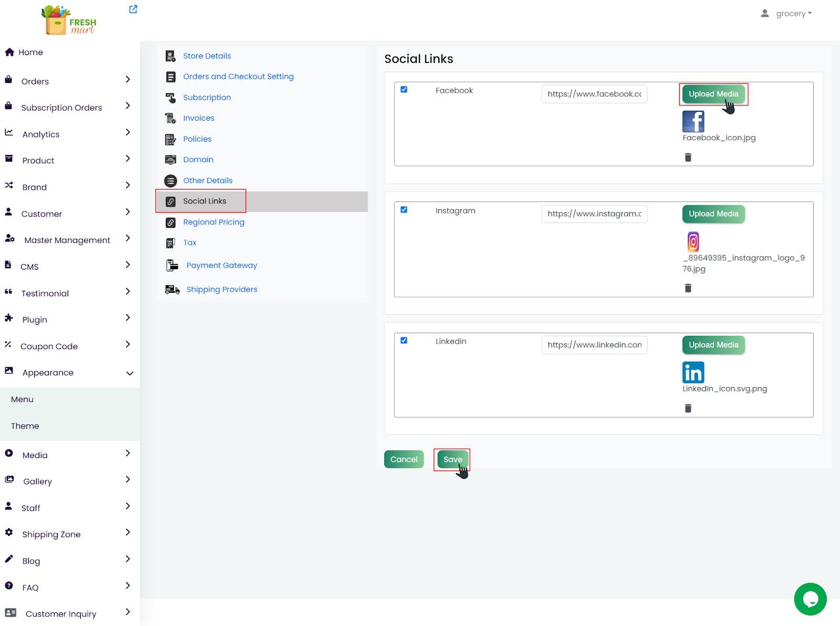The width and height of the screenshot is (840, 626).
Task: Remove the LinkedIn icon using trash
Action: tap(688, 408)
